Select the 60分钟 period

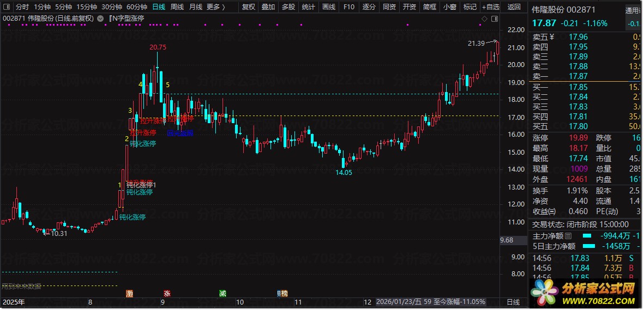pos(137,7)
